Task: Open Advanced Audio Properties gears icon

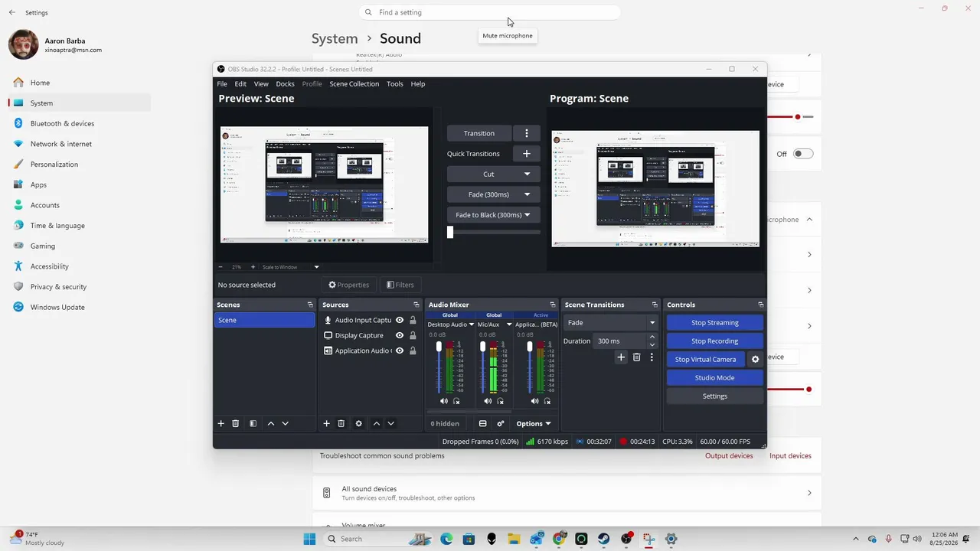Action: [x=501, y=423]
